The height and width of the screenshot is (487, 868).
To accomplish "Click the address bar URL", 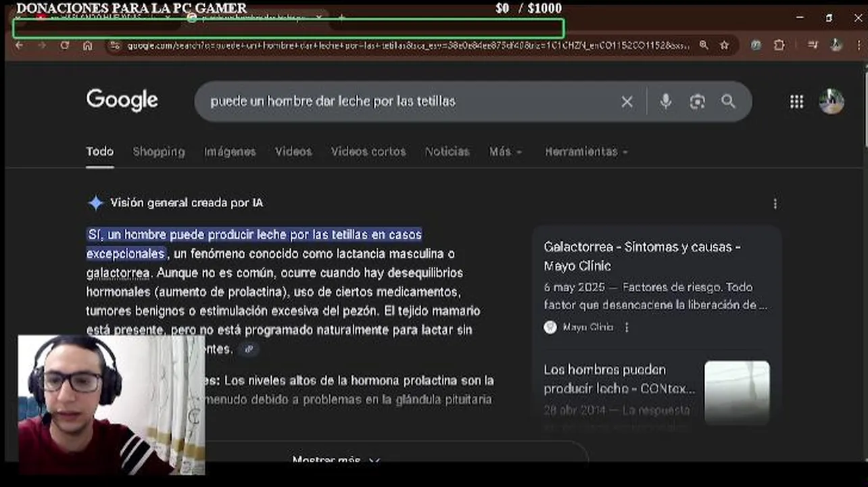I will [x=409, y=45].
